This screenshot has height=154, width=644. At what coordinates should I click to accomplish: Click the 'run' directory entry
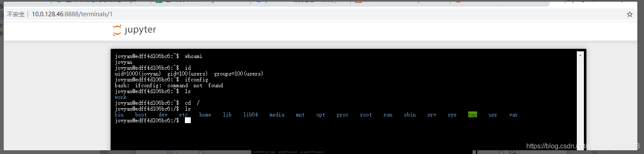click(388, 115)
